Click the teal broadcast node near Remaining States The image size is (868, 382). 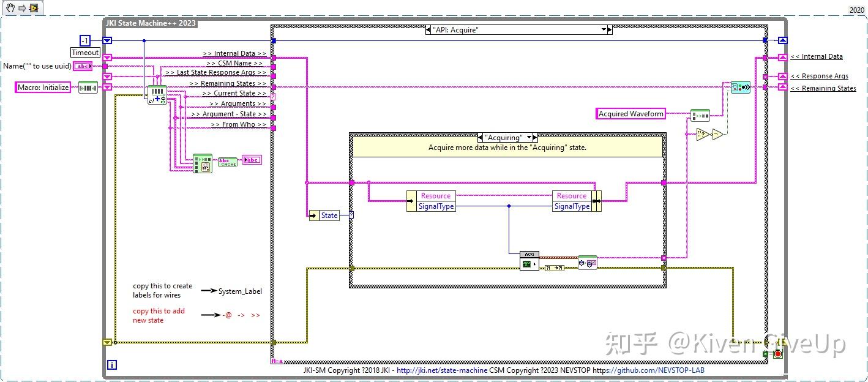[740, 87]
